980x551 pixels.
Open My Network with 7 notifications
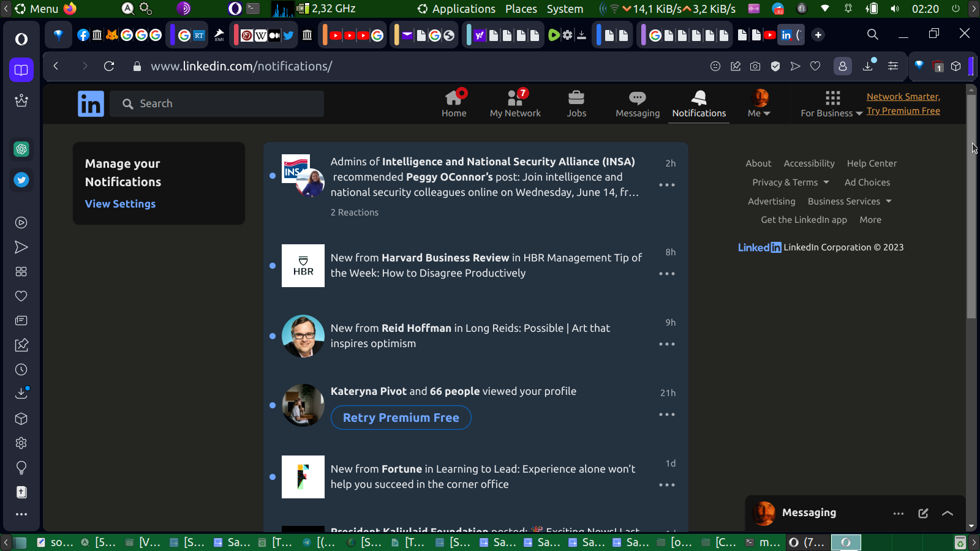(515, 98)
